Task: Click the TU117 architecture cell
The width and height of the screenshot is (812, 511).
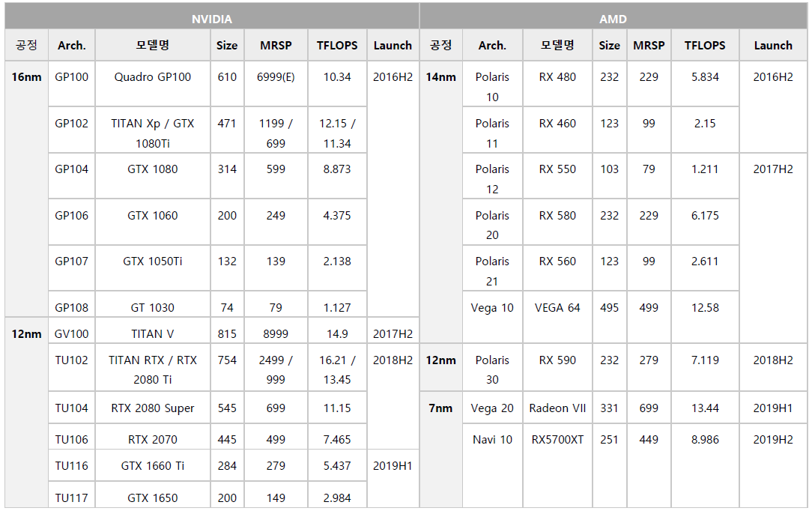Action: (71, 495)
